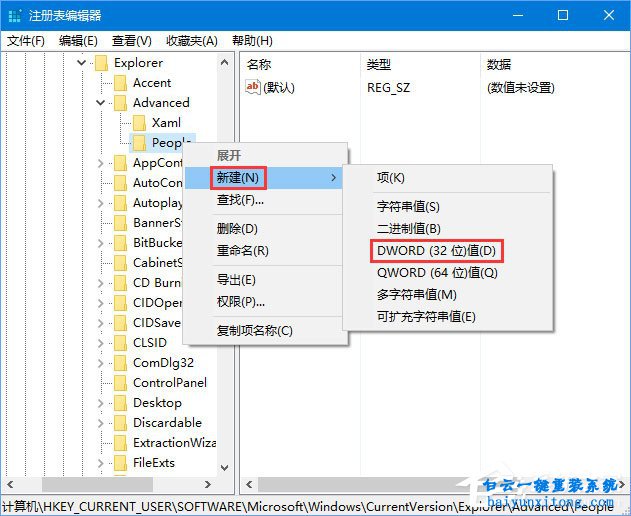Select the CLSID key label

(150, 343)
